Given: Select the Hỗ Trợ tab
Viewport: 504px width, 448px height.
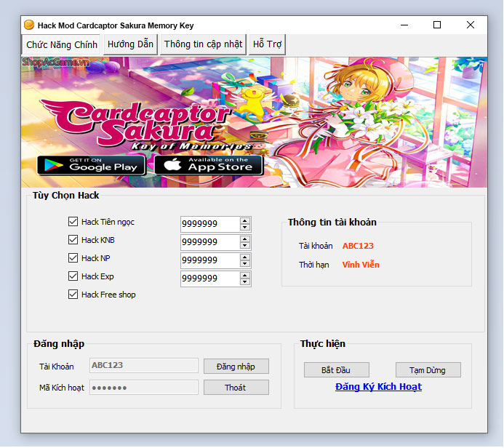Looking at the screenshot, I should click(x=267, y=44).
